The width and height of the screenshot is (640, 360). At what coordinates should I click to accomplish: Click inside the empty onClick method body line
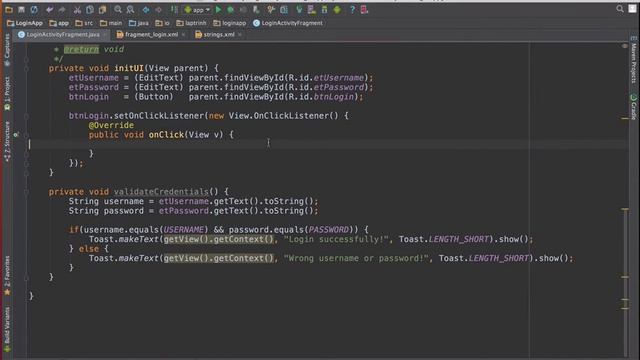pyautogui.click(x=328, y=144)
